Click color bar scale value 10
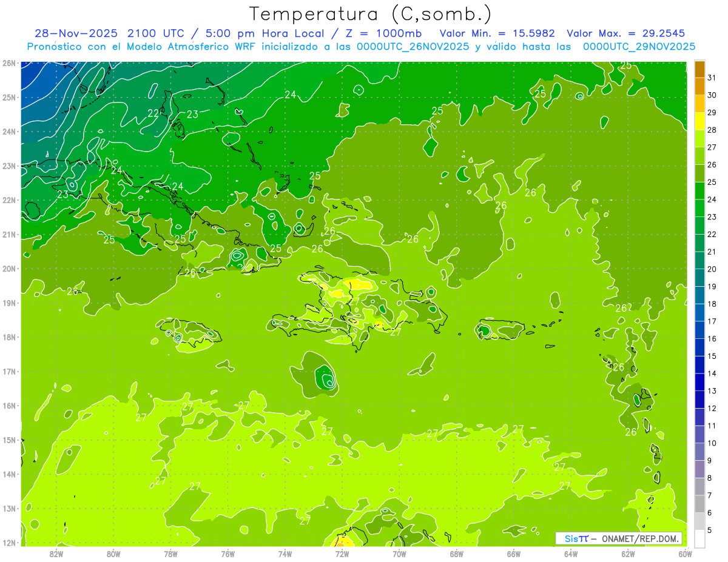The height and width of the screenshot is (562, 728). tap(712, 443)
